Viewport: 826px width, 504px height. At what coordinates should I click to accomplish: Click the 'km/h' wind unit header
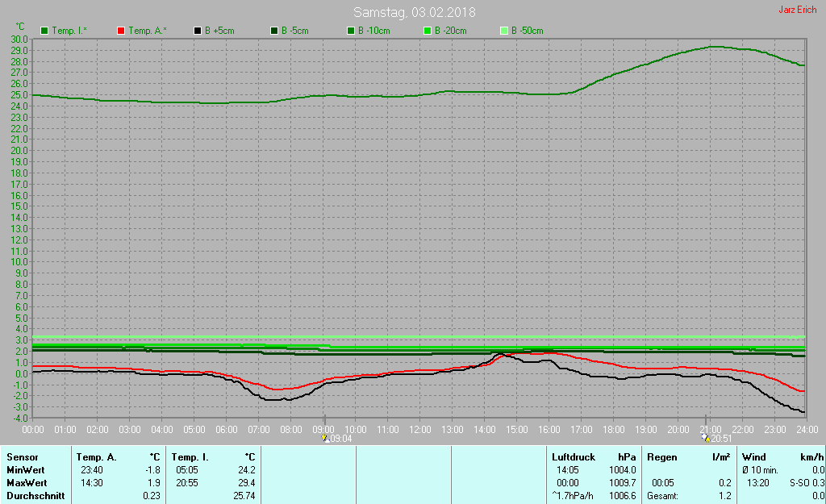(811, 457)
